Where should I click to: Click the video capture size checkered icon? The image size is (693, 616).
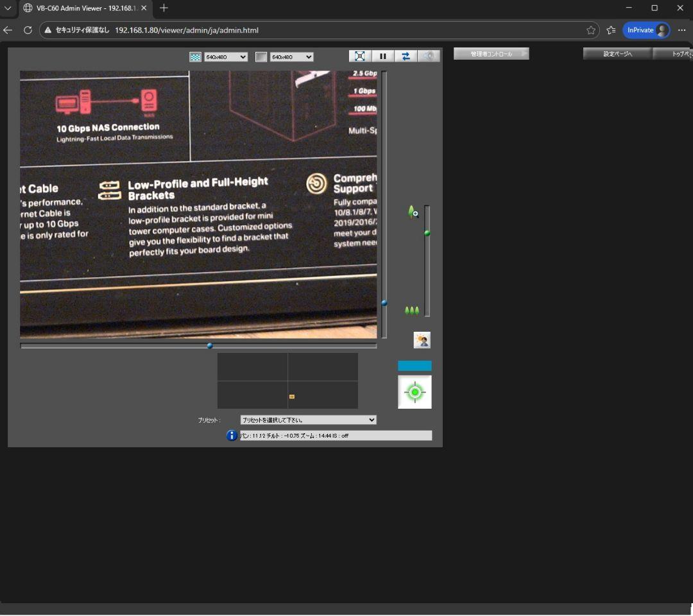[196, 57]
